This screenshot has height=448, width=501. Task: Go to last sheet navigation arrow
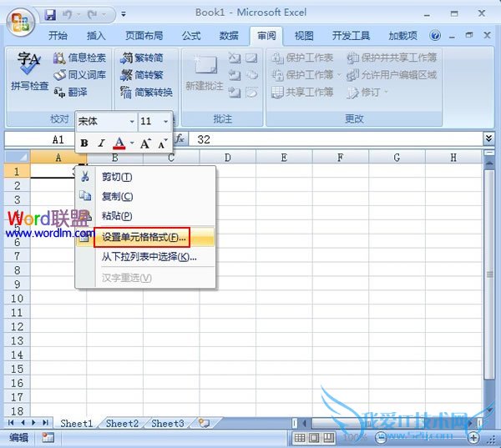[x=46, y=422]
